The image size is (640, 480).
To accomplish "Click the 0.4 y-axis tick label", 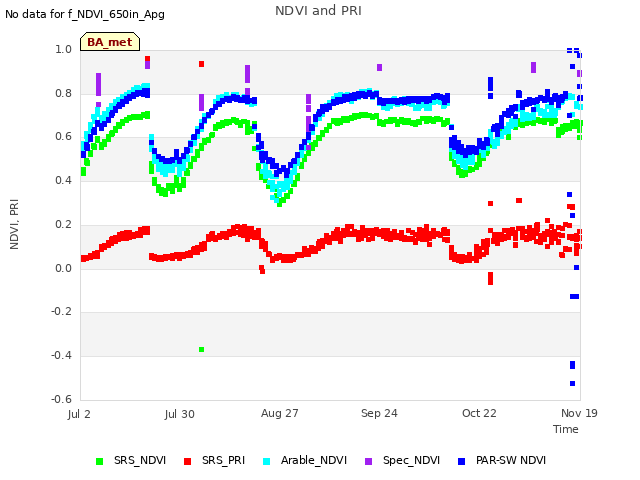I will (64, 180).
